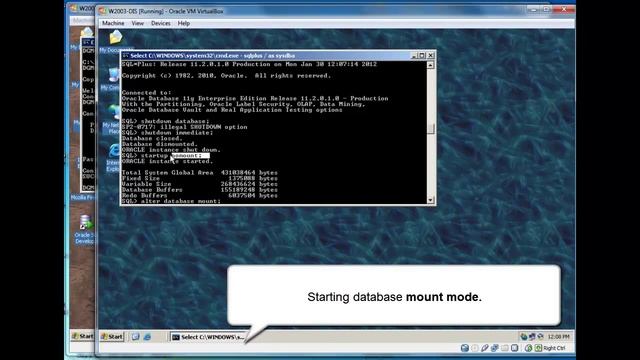
Task: Click the optical drive icon in the VirtualBox status bar
Action: pos(475,348)
